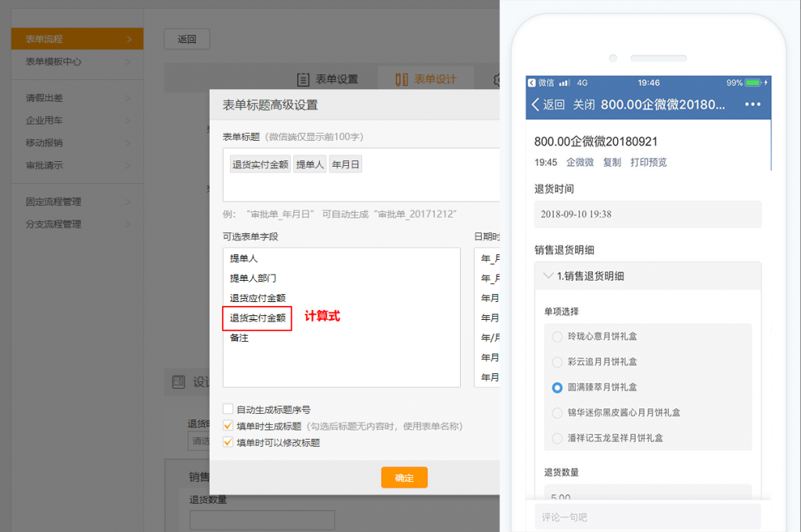This screenshot has width=801, height=532.
Task: Expand 请假出差 sidebar chevron
Action: click(128, 99)
